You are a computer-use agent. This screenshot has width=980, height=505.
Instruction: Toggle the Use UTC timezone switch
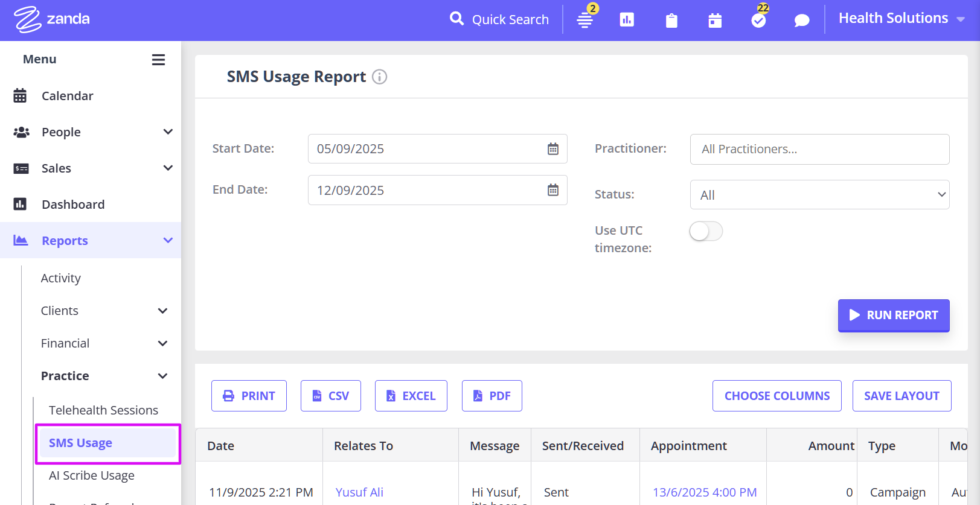point(706,231)
